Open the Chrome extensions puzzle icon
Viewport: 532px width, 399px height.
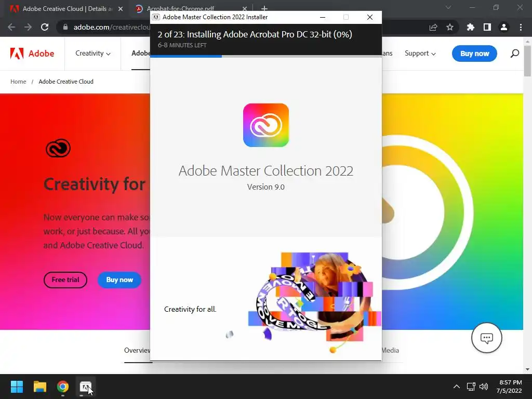click(471, 27)
